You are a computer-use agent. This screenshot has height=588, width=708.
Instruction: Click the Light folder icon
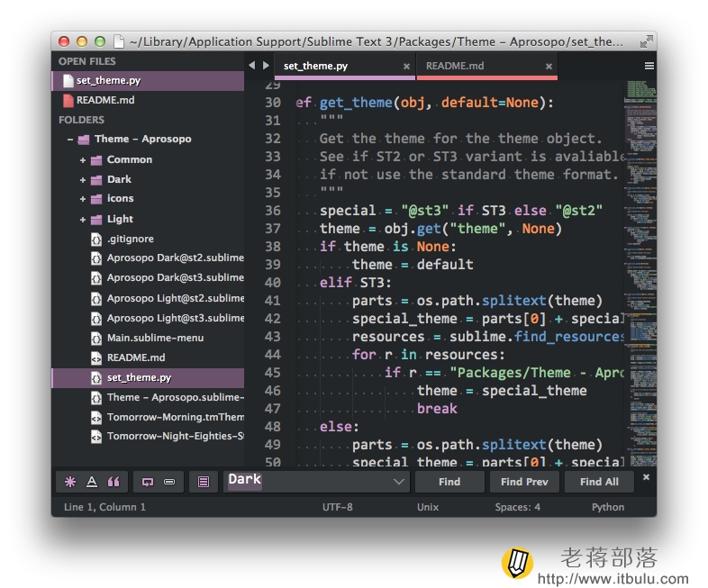pos(96,220)
